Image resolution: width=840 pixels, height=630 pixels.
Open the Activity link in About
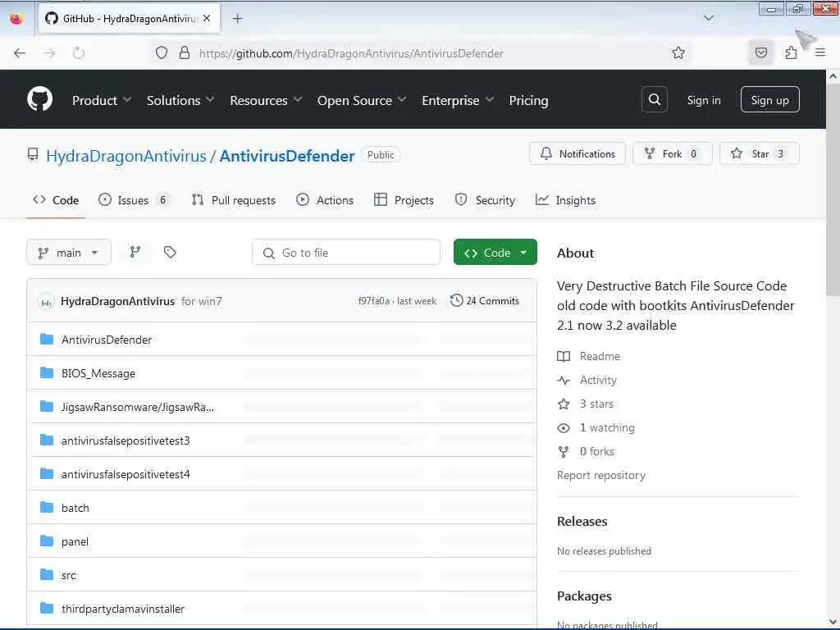tap(587, 381)
